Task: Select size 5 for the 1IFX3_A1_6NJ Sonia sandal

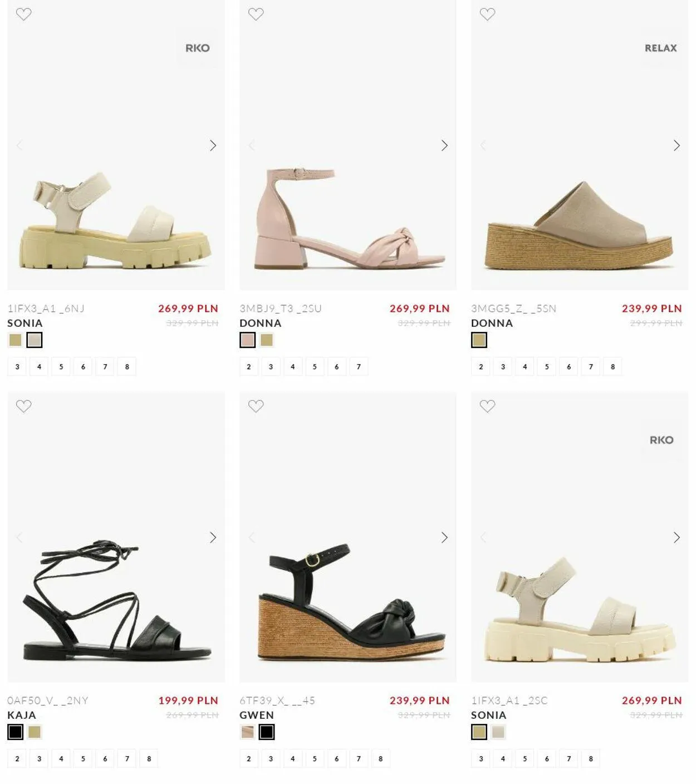Action: click(61, 366)
